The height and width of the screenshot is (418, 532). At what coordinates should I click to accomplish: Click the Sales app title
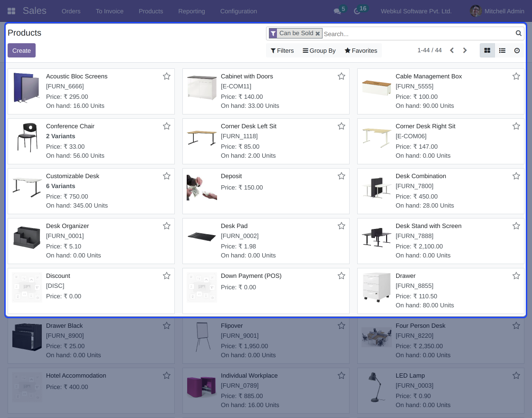pyautogui.click(x=35, y=11)
